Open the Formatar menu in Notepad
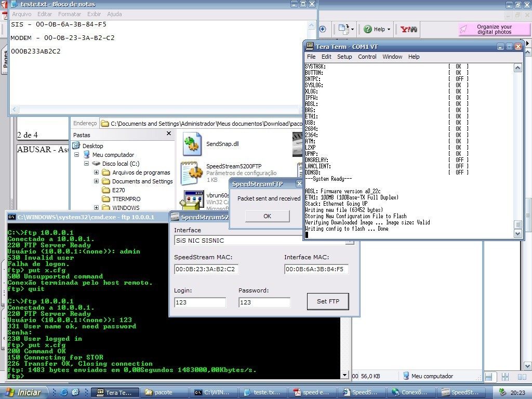The width and height of the screenshot is (532, 399). [70, 14]
